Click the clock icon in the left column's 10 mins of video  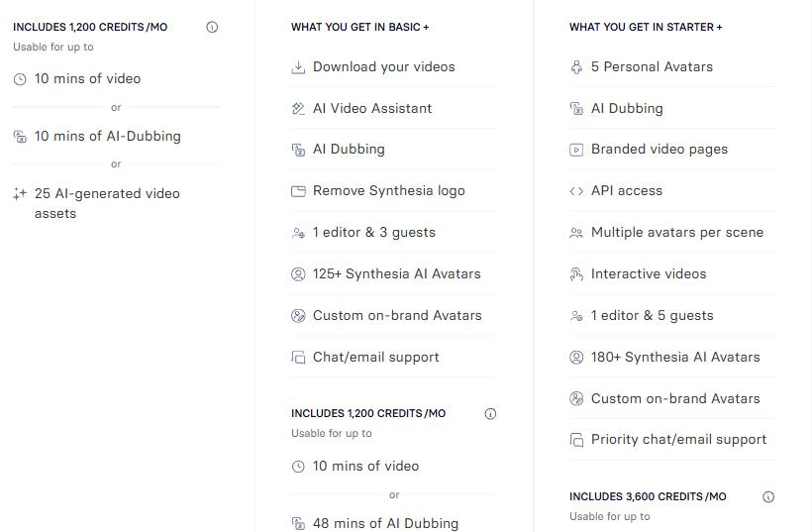(x=20, y=79)
